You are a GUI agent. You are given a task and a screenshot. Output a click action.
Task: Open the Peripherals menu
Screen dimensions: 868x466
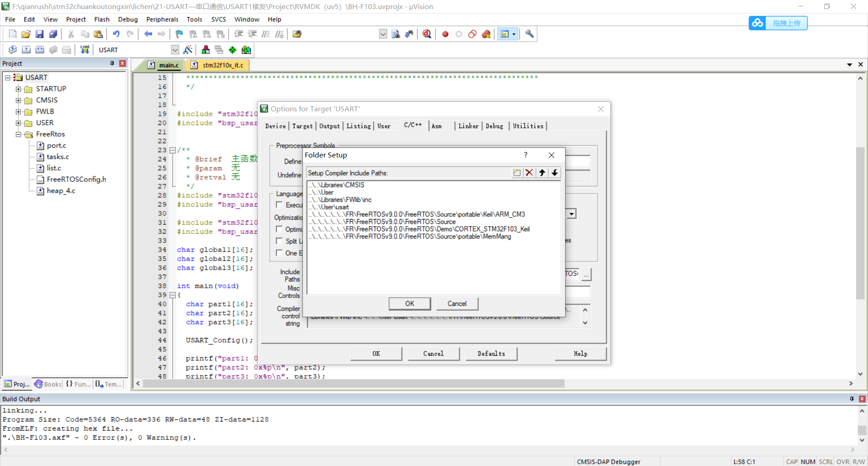[162, 19]
